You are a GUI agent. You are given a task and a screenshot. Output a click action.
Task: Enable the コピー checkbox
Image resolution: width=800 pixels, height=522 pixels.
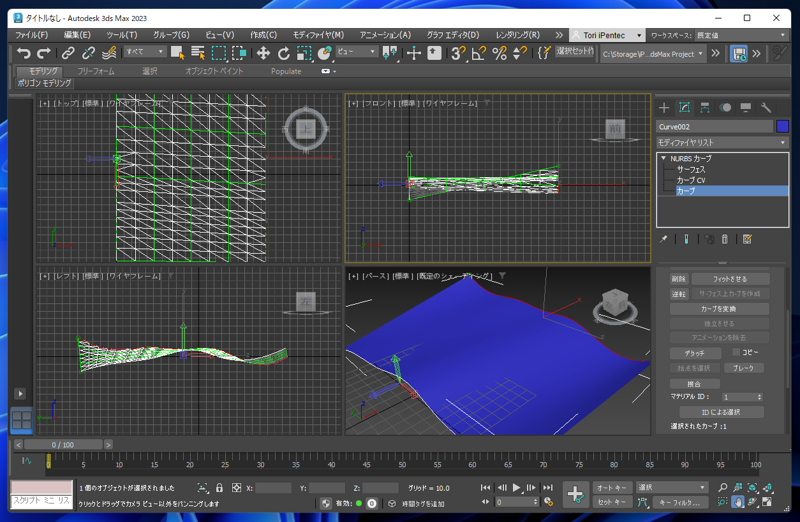(736, 352)
